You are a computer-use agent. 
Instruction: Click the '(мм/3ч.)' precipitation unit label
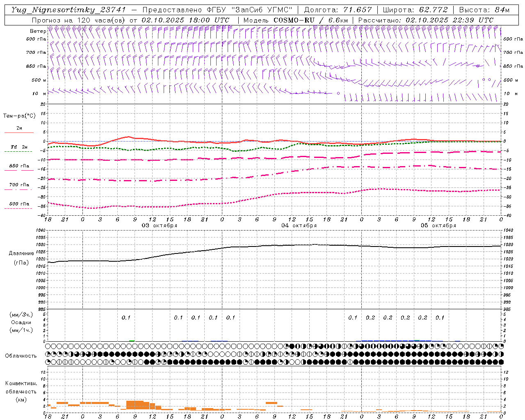coord(21,315)
